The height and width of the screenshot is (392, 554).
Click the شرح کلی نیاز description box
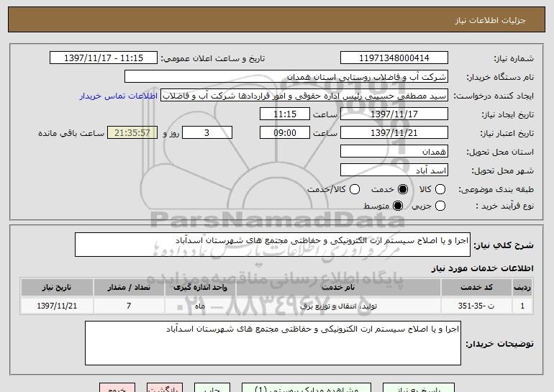[x=273, y=245]
